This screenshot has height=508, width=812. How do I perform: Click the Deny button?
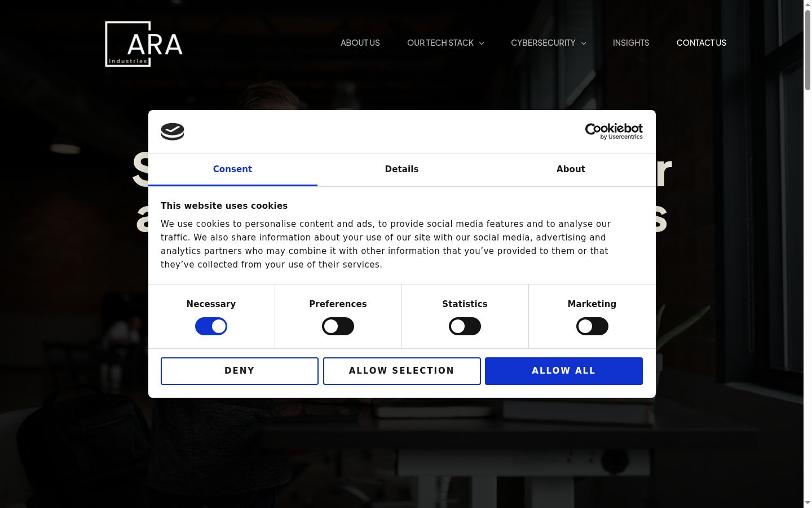tap(240, 371)
